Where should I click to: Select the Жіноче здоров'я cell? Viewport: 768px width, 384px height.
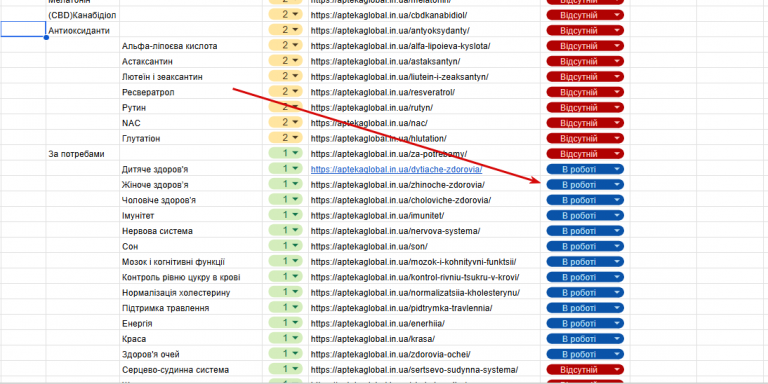click(x=191, y=185)
